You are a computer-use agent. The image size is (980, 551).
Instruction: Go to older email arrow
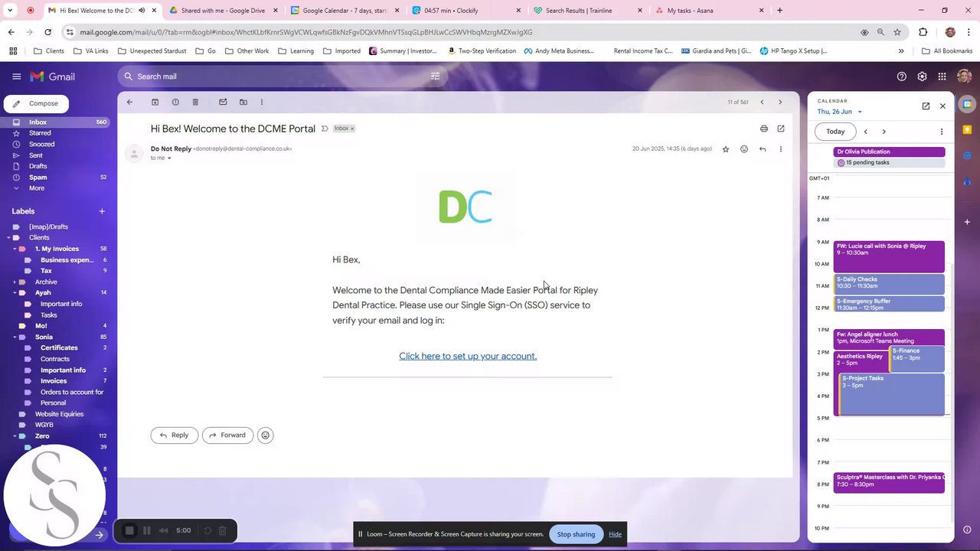tap(780, 102)
